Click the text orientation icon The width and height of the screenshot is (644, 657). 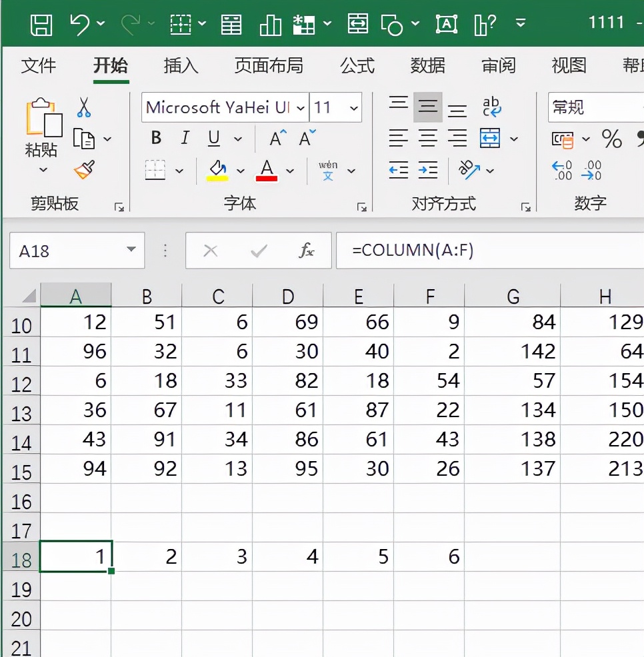(469, 170)
